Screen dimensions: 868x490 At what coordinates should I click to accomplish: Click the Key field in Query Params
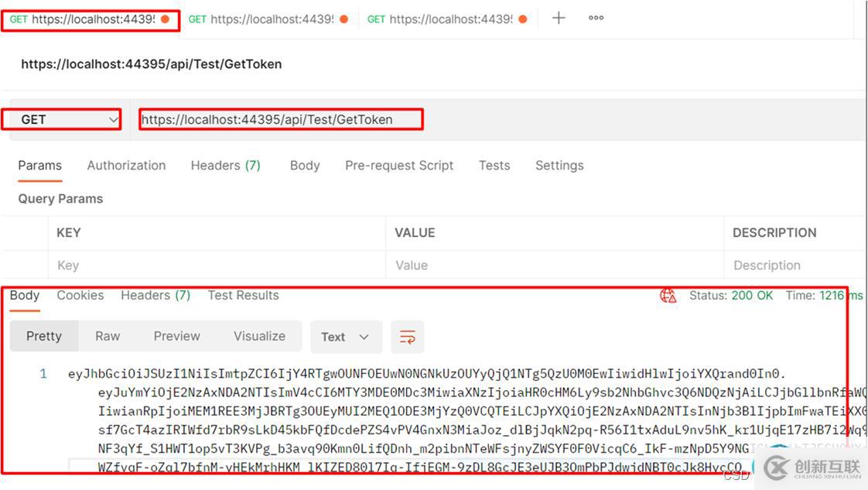pyautogui.click(x=217, y=266)
